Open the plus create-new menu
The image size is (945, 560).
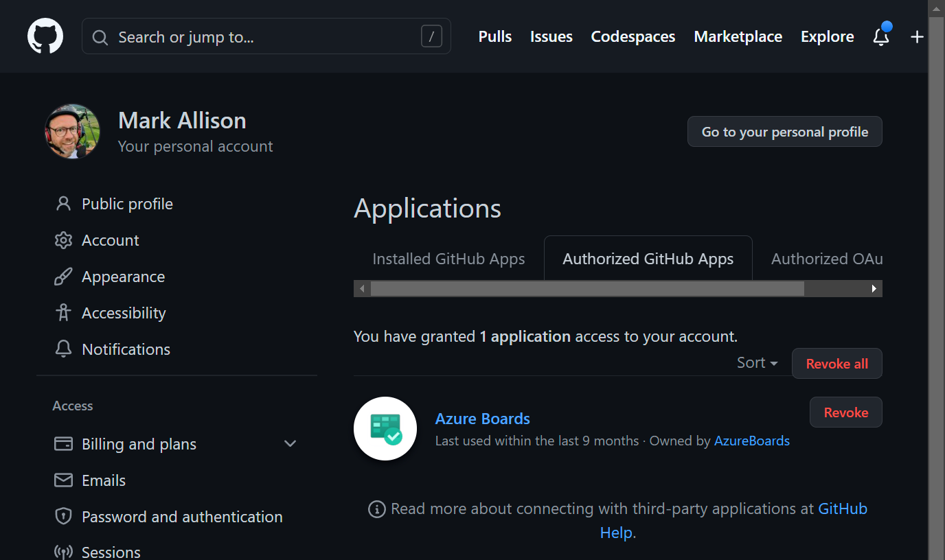pos(917,37)
